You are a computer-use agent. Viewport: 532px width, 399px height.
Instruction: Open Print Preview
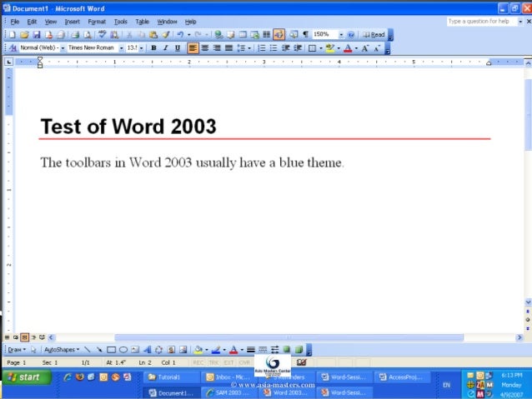pyautogui.click(x=88, y=35)
